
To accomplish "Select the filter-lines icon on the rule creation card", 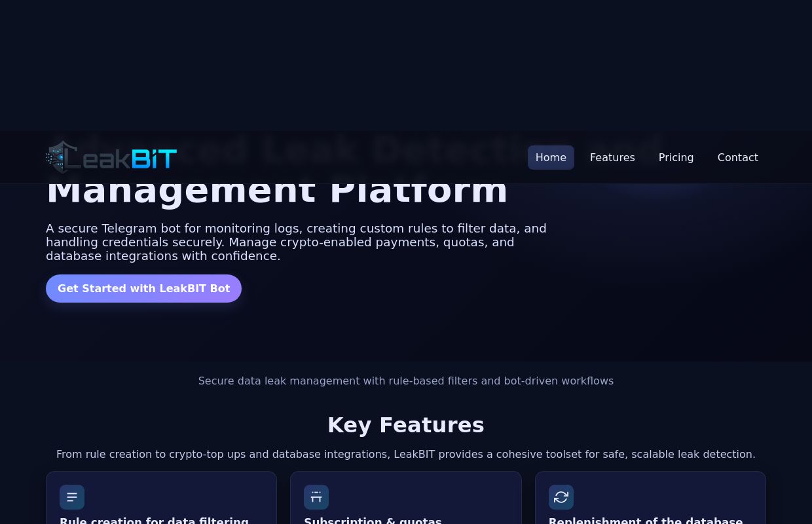I will tap(72, 497).
